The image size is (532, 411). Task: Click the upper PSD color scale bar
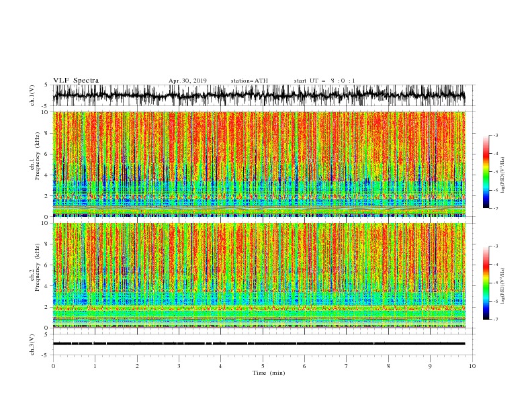click(x=486, y=172)
